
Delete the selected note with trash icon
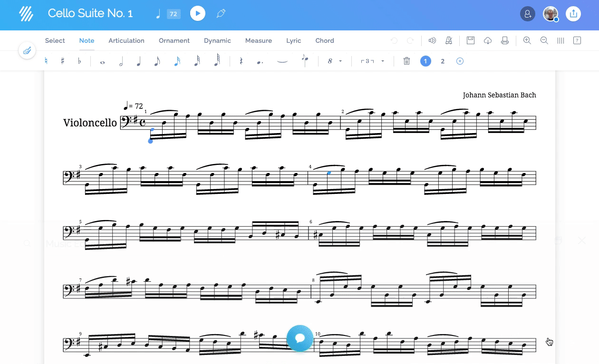[x=406, y=61]
